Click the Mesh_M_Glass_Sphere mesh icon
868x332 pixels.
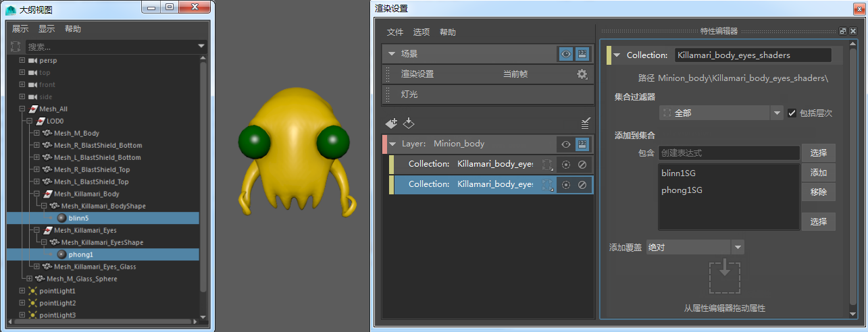click(40, 279)
